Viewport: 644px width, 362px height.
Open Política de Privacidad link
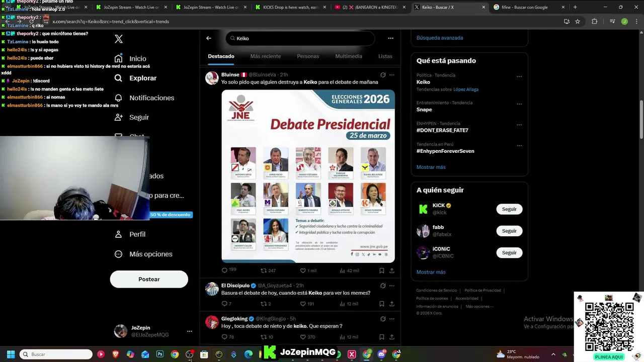[x=482, y=290]
